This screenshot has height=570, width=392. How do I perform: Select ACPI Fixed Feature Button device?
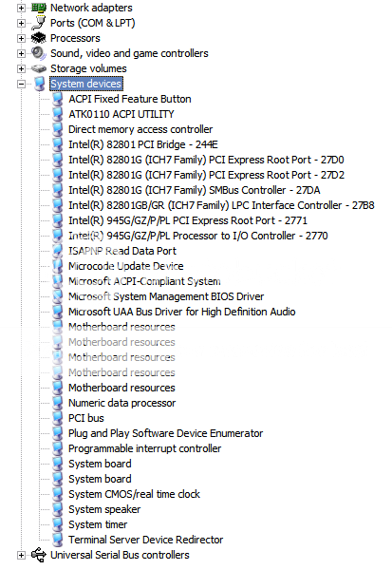(x=130, y=99)
